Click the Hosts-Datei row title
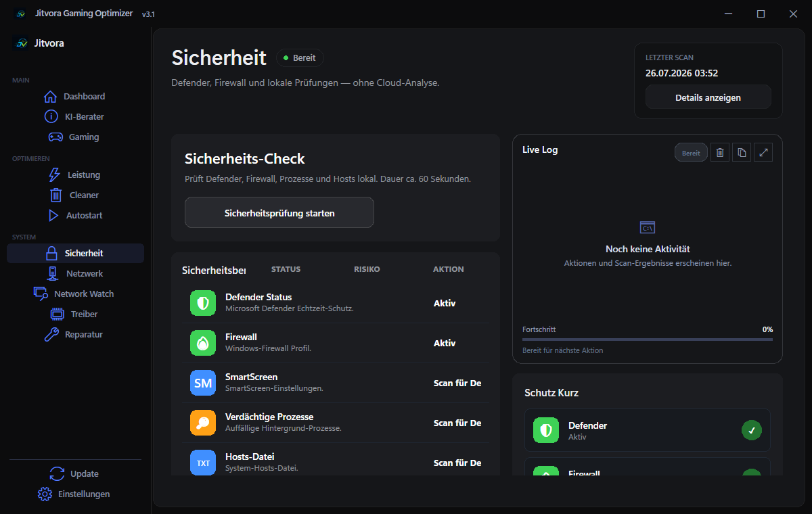812x514 pixels. click(250, 457)
